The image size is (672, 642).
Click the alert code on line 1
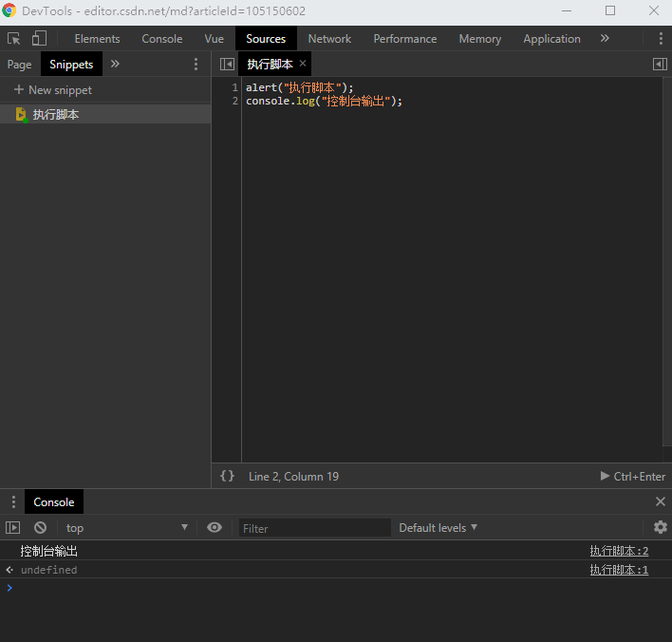pyautogui.click(x=300, y=87)
